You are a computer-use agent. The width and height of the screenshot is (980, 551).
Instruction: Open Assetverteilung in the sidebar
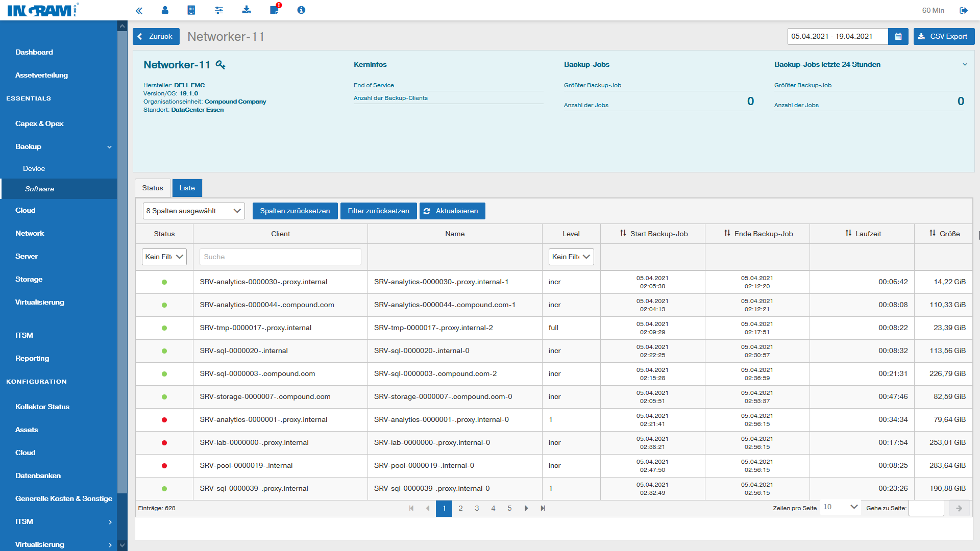coord(41,76)
